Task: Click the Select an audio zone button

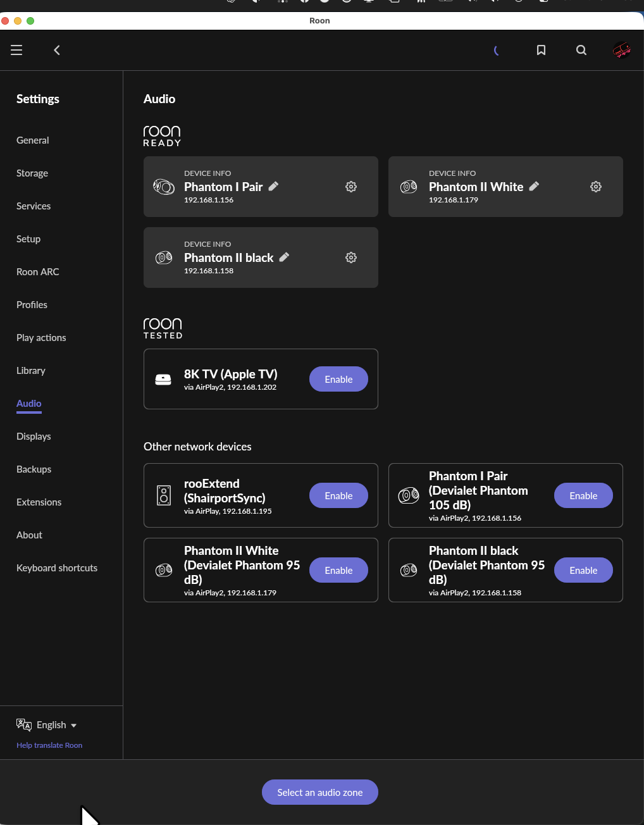Action: click(x=320, y=792)
